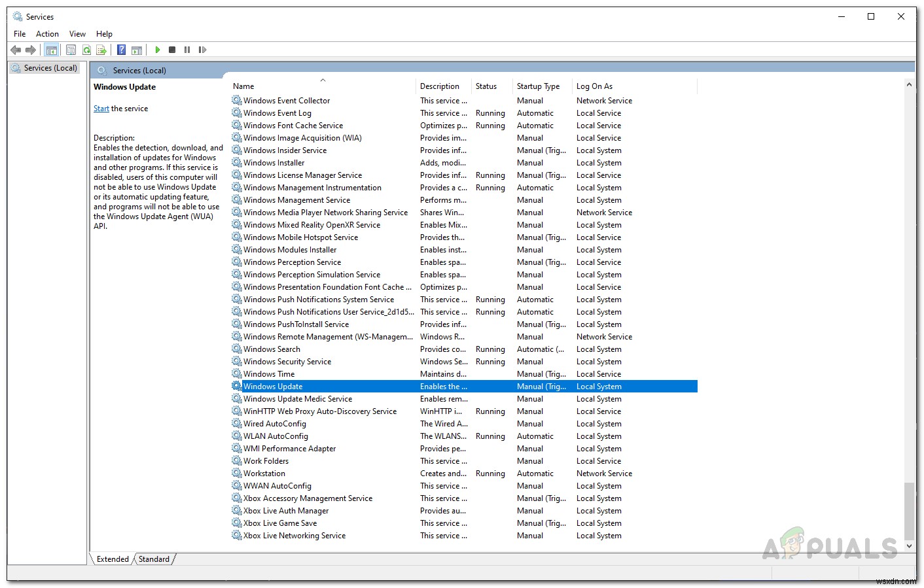The image size is (924, 588).
Task: Click the gear icon beside Windows Search
Action: pos(237,349)
